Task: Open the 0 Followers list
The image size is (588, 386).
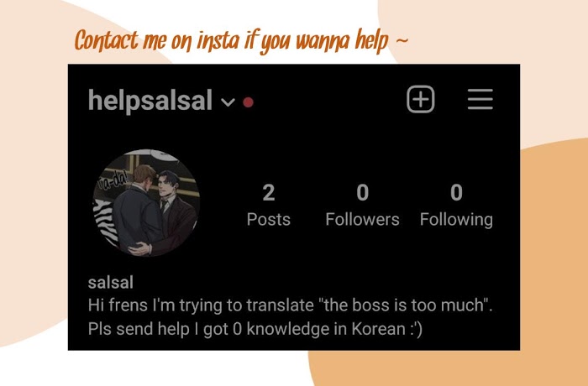Action: tap(362, 205)
